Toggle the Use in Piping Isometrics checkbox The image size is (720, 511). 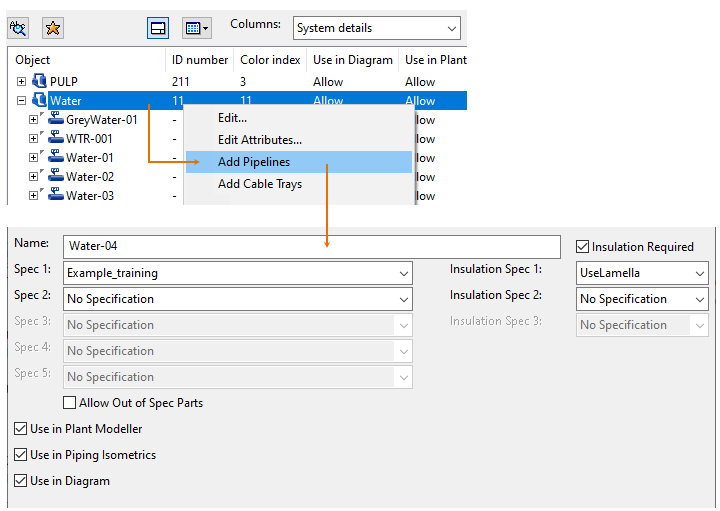(x=21, y=455)
